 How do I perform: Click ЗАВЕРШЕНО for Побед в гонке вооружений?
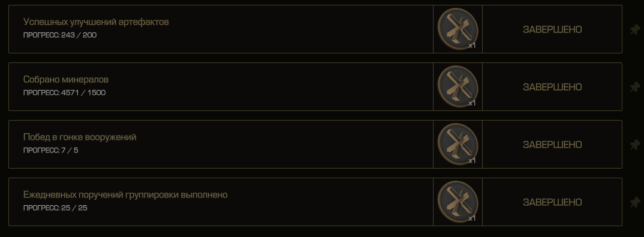[552, 145]
